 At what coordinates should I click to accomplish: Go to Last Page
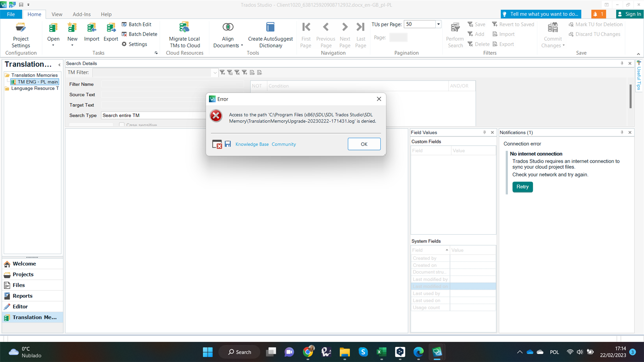361,35
